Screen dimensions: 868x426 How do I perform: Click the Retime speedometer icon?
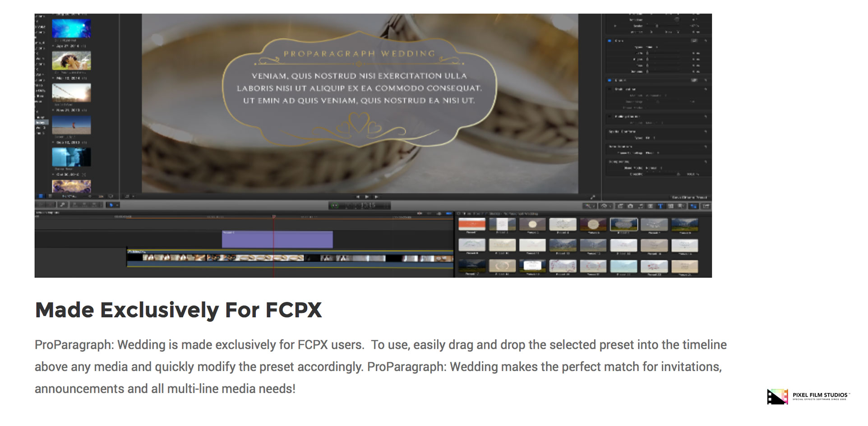click(x=605, y=206)
